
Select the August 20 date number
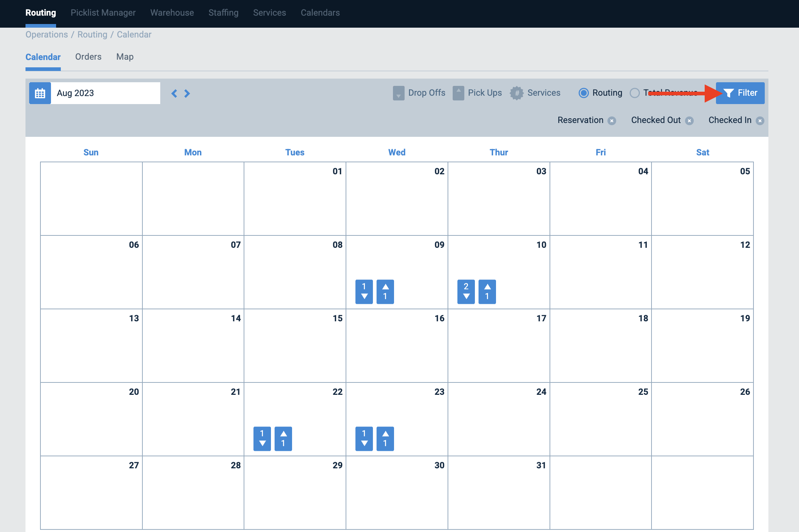click(x=134, y=392)
